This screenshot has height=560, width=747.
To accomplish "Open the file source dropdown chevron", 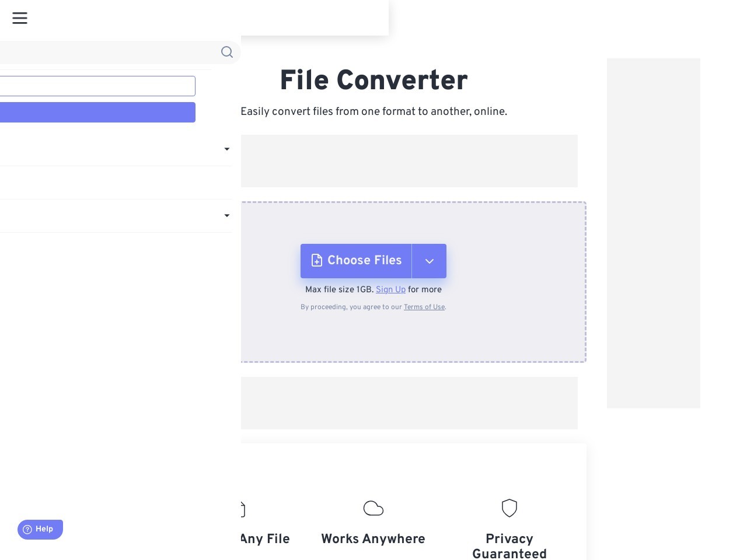I will pyautogui.click(x=430, y=261).
